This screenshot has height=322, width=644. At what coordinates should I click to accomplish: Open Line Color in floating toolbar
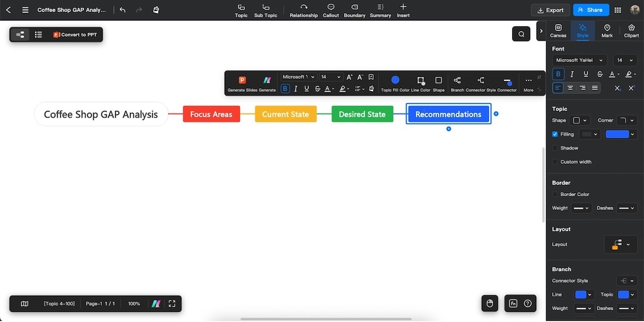coord(420,83)
